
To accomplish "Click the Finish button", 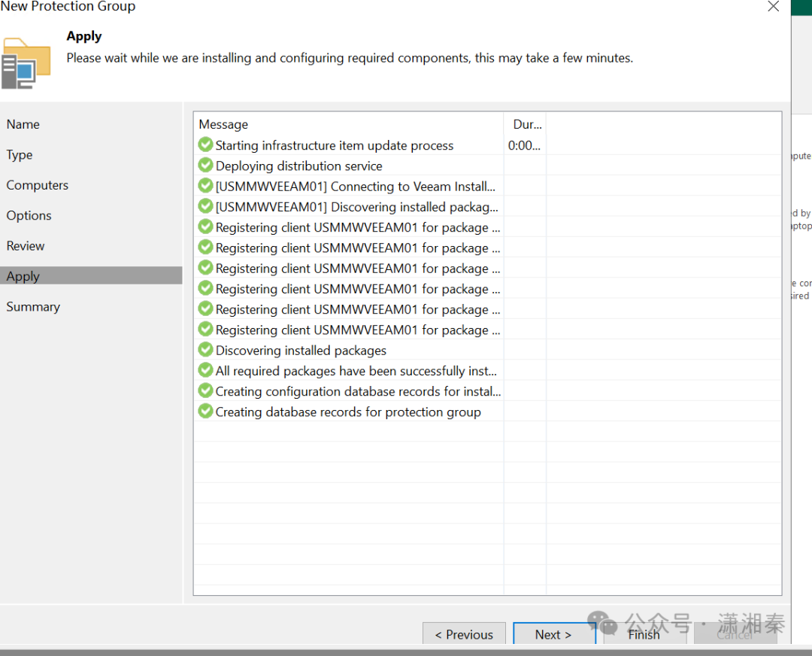I will pos(644,634).
